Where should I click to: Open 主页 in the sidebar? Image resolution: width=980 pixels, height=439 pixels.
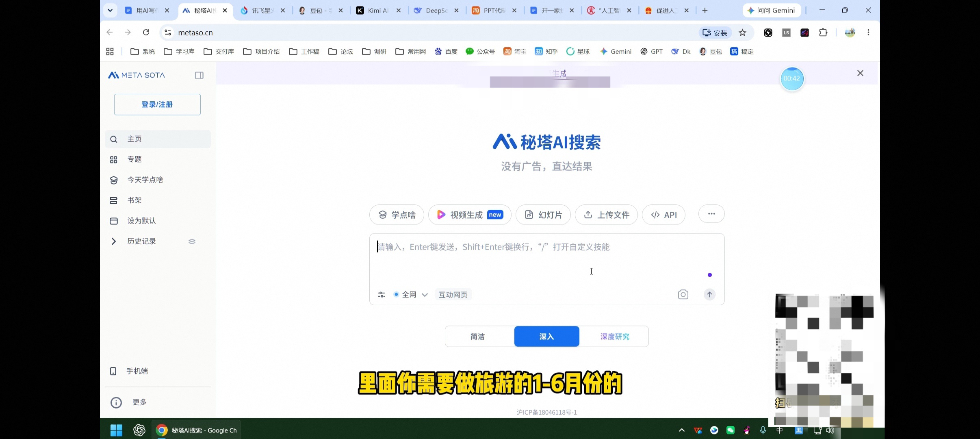pyautogui.click(x=158, y=139)
